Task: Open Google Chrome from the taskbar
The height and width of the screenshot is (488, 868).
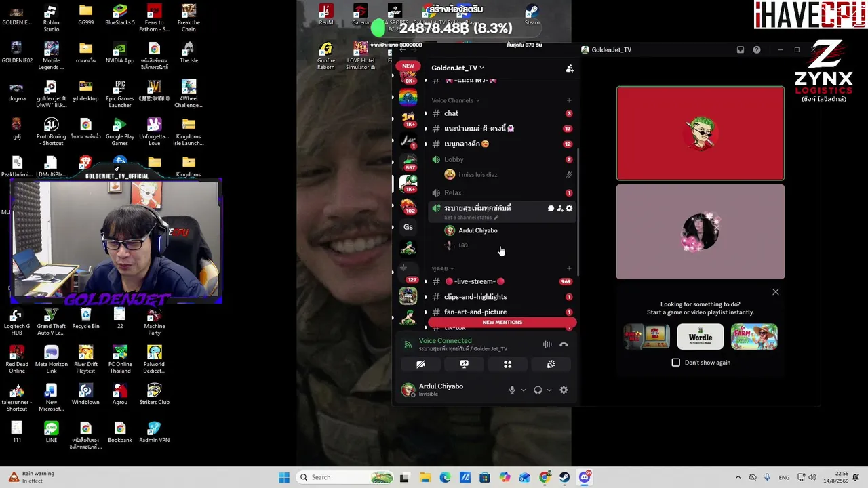Action: tap(545, 477)
